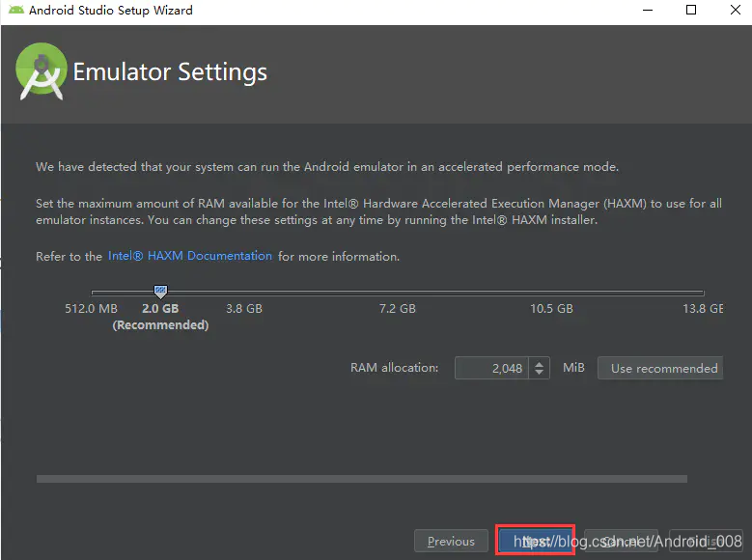Image resolution: width=752 pixels, height=560 pixels.
Task: Click the slider track near 7.2 GB
Action: tap(397, 293)
